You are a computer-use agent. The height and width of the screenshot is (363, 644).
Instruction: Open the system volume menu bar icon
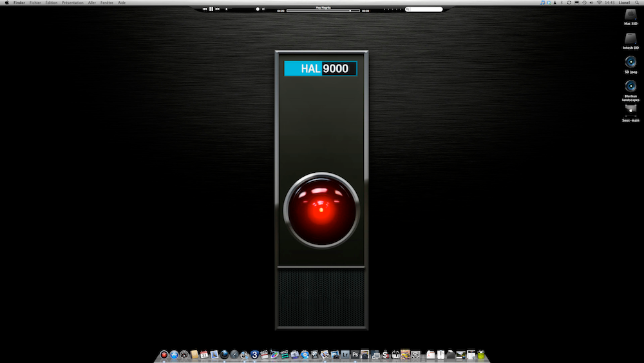(591, 3)
